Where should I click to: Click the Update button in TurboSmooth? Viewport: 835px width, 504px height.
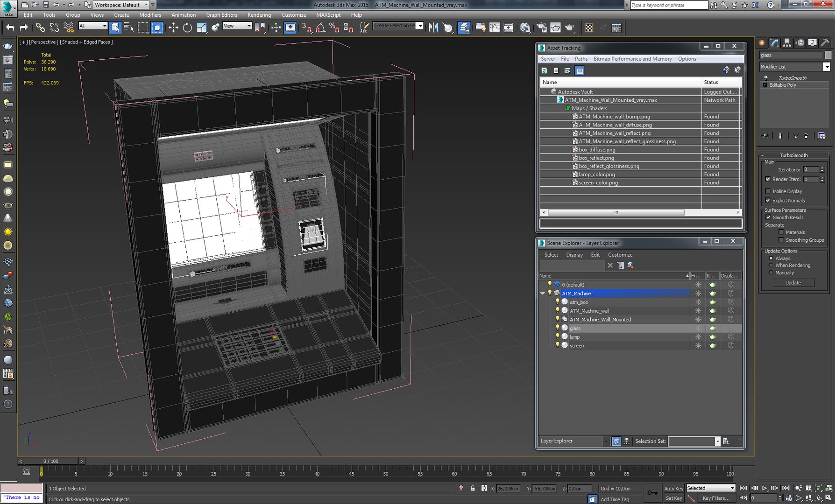793,282
